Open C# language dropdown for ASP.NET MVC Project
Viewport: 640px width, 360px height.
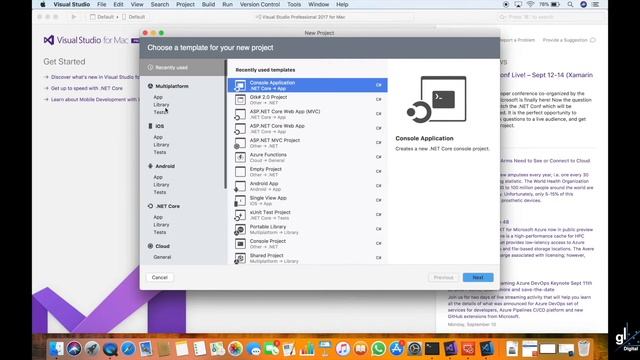(x=379, y=142)
